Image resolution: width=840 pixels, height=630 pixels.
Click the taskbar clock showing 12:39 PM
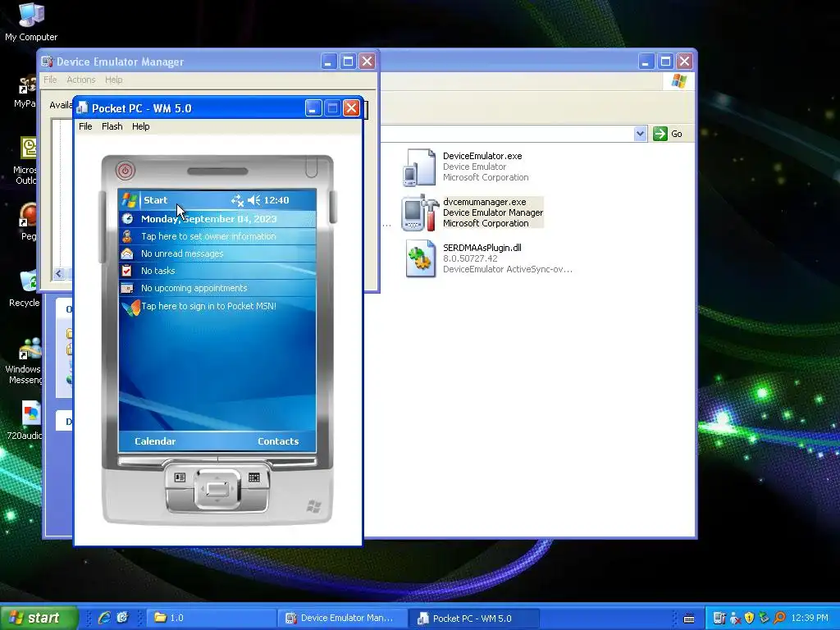coord(809,619)
